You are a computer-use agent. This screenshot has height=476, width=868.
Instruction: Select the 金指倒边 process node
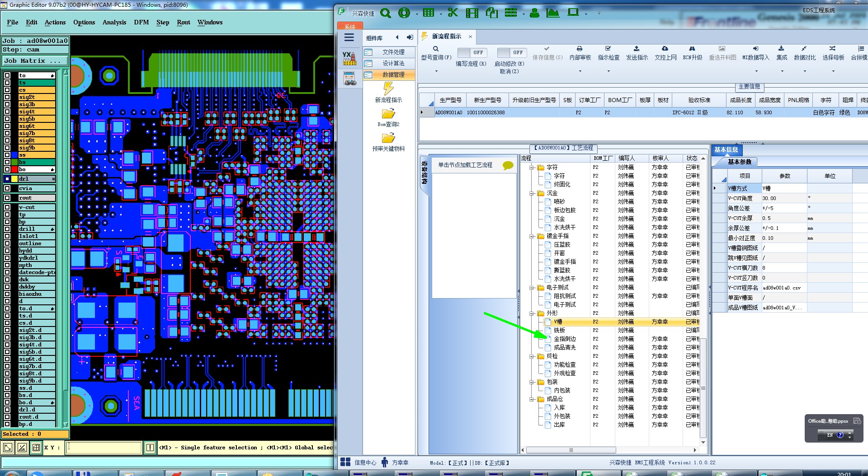point(565,339)
